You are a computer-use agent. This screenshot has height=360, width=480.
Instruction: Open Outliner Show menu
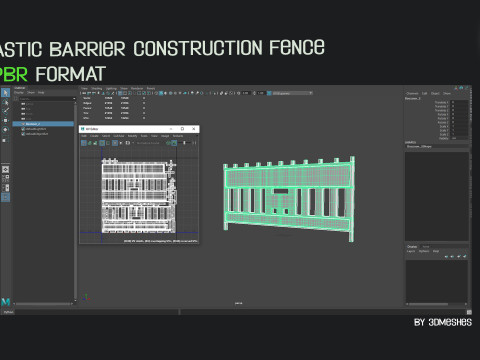pyautogui.click(x=31, y=92)
